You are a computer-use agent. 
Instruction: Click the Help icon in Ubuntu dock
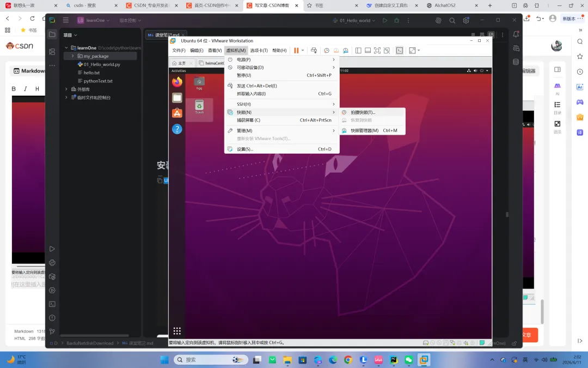177,129
